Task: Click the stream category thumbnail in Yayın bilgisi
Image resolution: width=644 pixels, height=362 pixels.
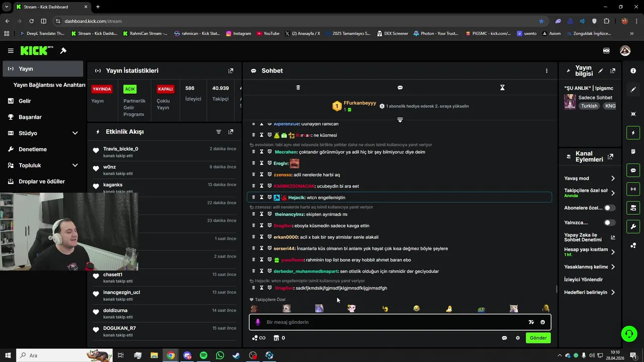Action: (570, 102)
